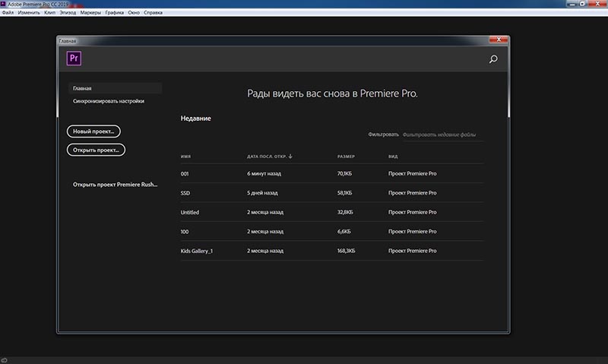Open Синхронизировать настройки in sidebar
608x364 pixels.
[109, 101]
